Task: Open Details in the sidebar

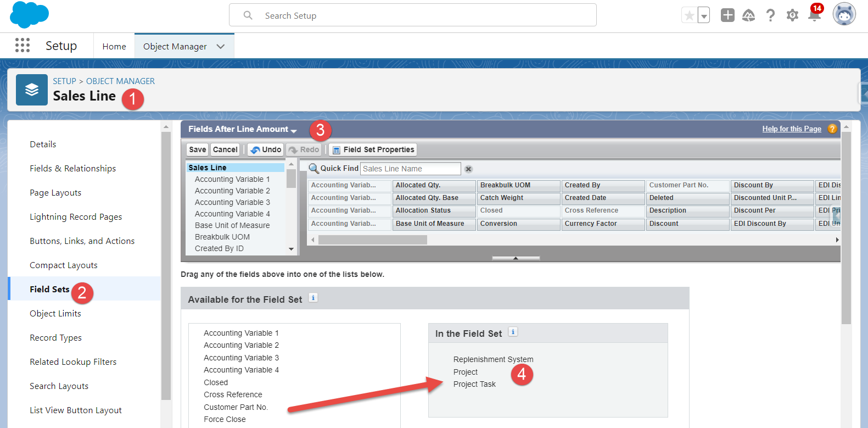Action: [43, 144]
